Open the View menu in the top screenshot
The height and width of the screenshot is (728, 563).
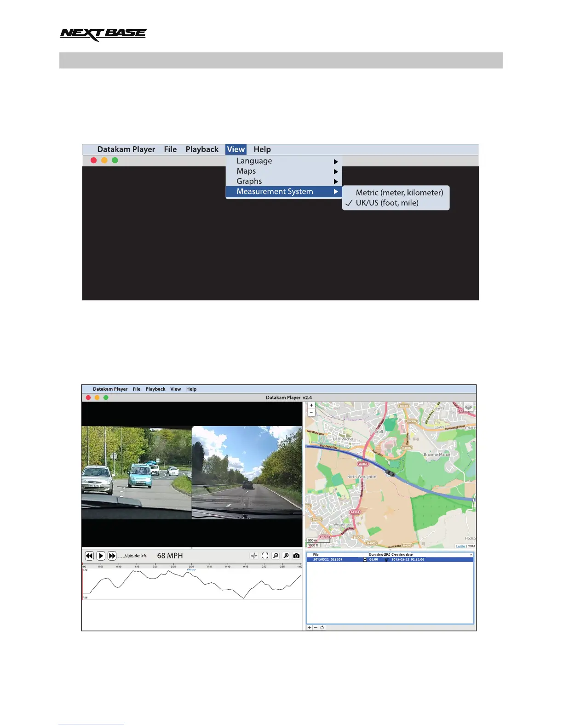click(x=236, y=149)
